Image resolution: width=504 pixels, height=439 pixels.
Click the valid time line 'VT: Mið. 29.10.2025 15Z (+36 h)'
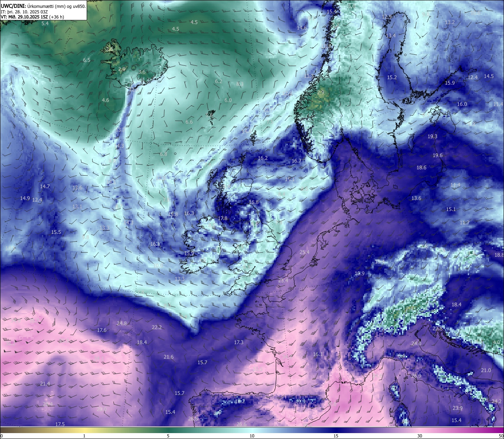tap(33, 17)
